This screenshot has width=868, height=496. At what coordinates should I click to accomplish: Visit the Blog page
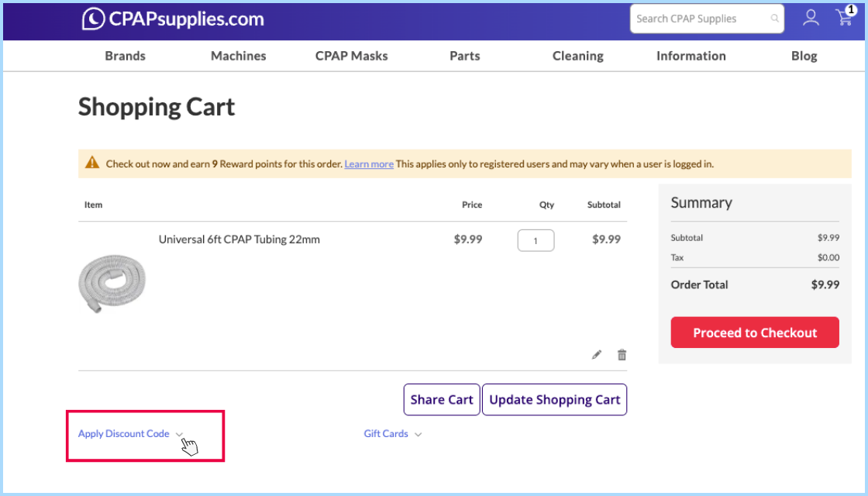click(x=804, y=56)
